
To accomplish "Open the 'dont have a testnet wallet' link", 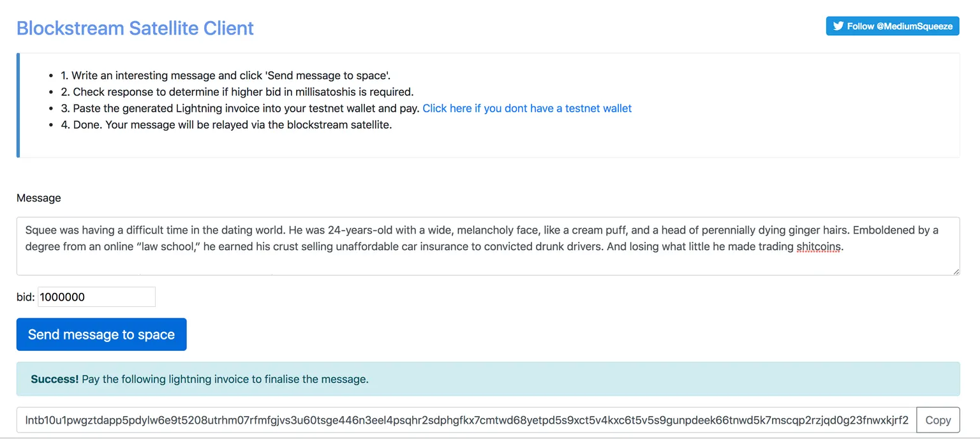I will coord(527,108).
